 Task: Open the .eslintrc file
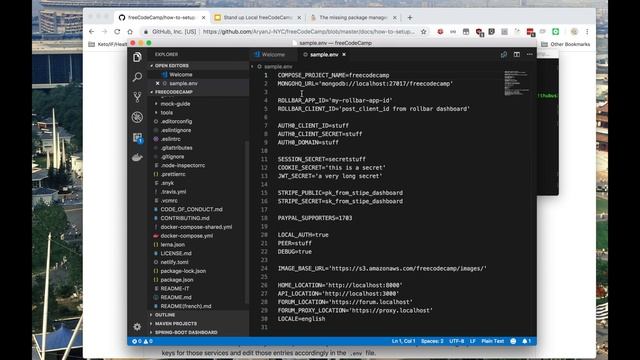click(170, 139)
